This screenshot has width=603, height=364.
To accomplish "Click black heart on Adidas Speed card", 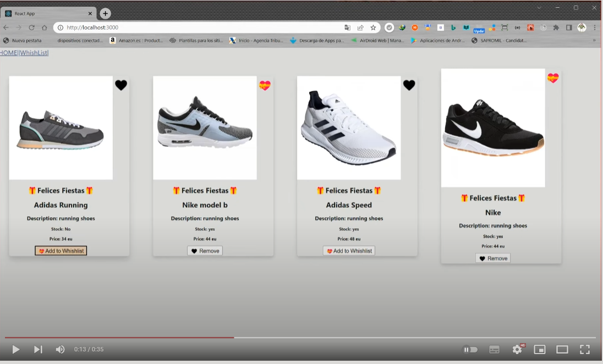I will pyautogui.click(x=409, y=85).
